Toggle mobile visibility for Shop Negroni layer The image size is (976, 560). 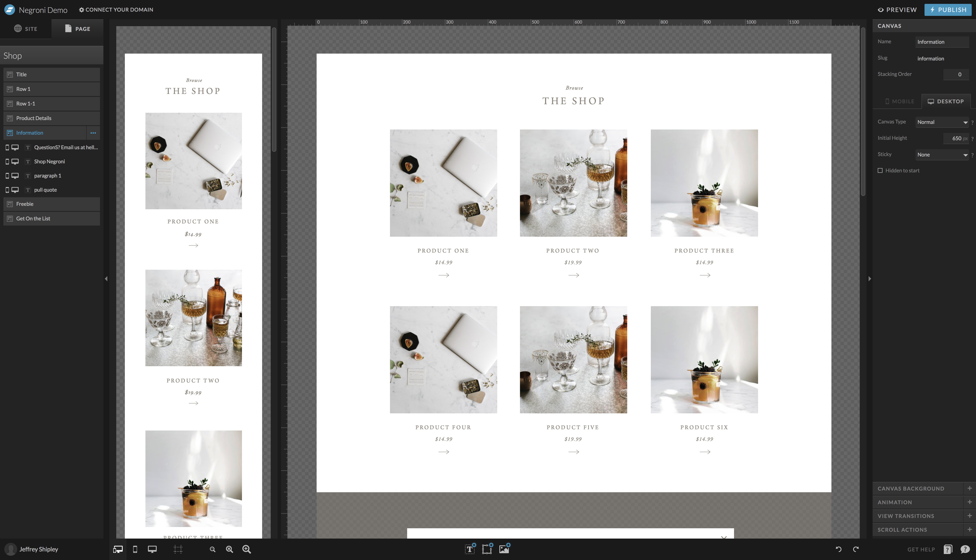tap(7, 161)
